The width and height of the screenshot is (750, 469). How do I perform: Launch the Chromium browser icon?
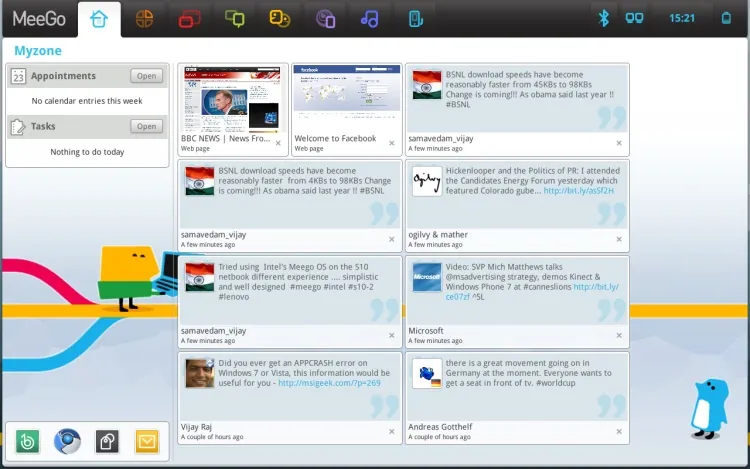pyautogui.click(x=67, y=441)
